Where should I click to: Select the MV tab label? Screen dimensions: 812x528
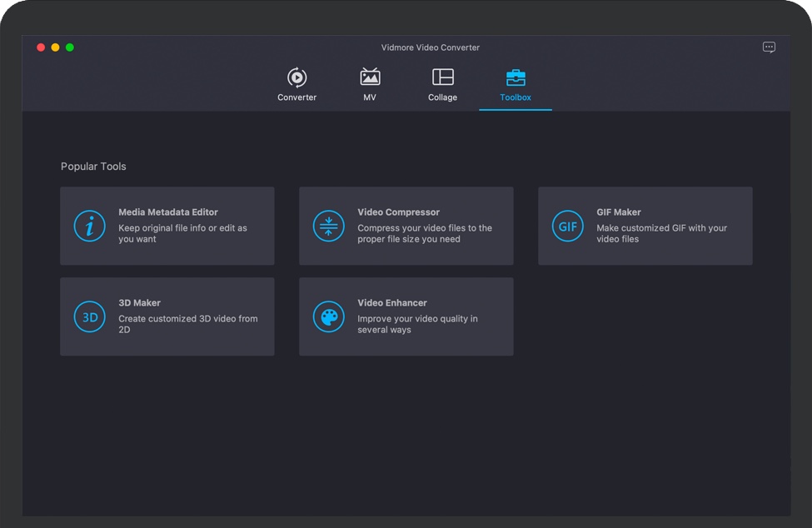click(370, 97)
